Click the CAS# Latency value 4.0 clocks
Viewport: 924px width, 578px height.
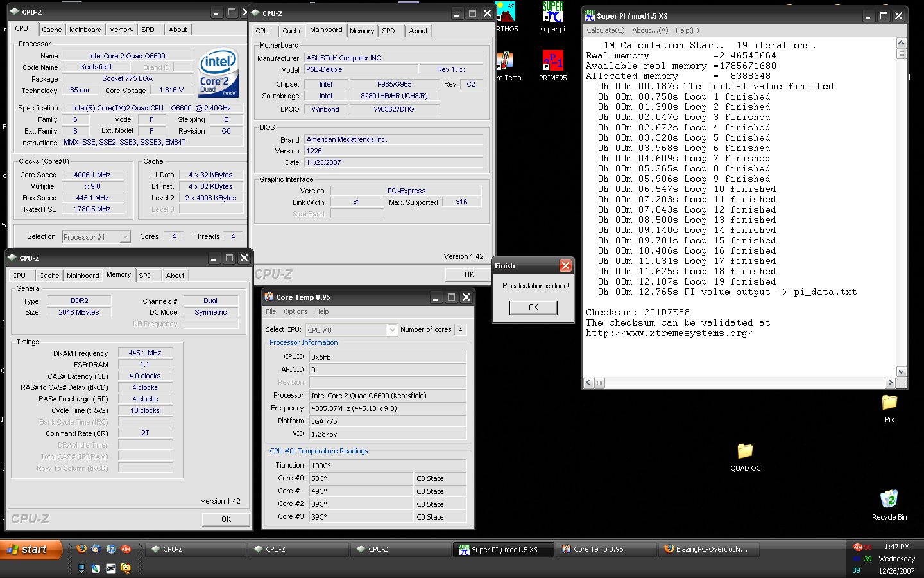[145, 376]
